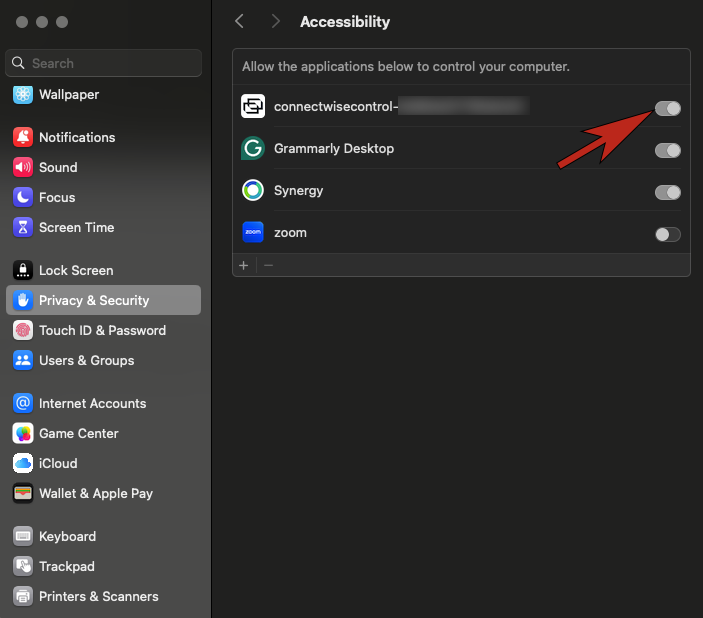Switch off the Synergy toggle

click(x=667, y=192)
